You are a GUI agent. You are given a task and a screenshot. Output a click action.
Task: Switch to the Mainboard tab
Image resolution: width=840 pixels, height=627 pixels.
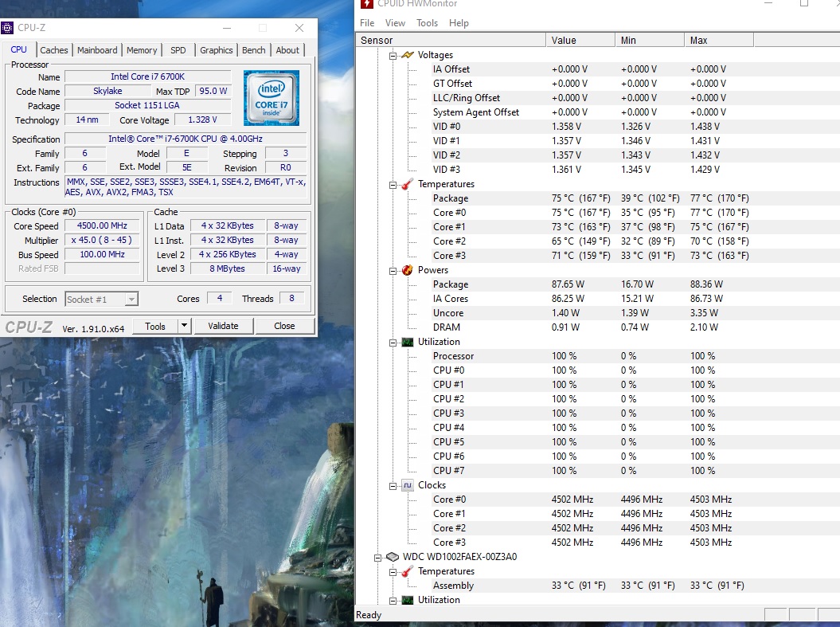click(x=97, y=50)
